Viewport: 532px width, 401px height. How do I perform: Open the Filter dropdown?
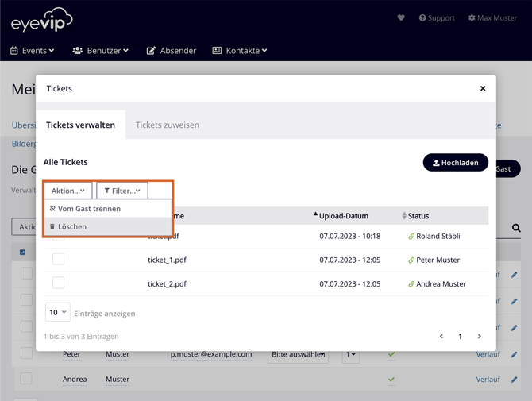coord(122,191)
